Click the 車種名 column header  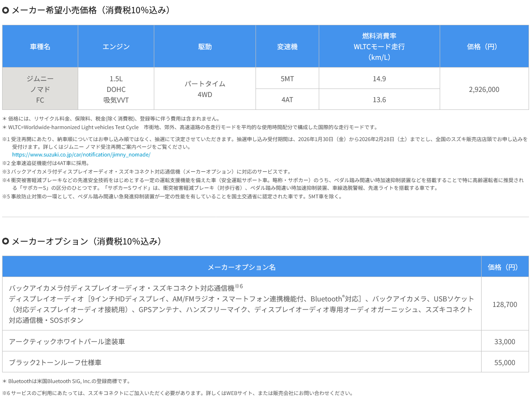coord(40,47)
